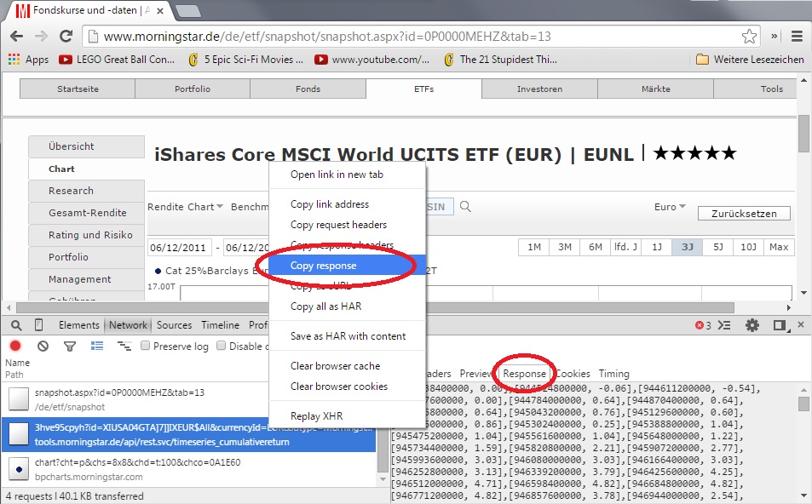This screenshot has height=504, width=812.
Task: Click the DevTools search magnifier icon
Action: tap(16, 325)
